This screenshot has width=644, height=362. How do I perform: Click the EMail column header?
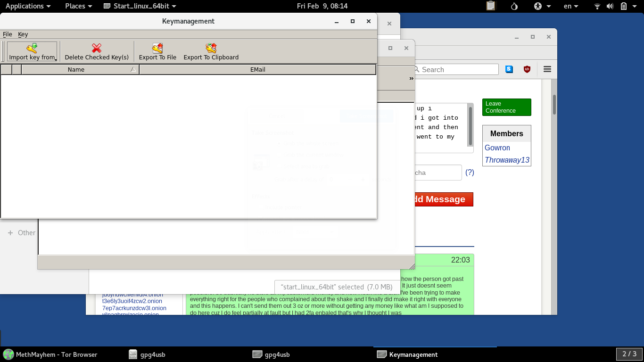point(257,69)
